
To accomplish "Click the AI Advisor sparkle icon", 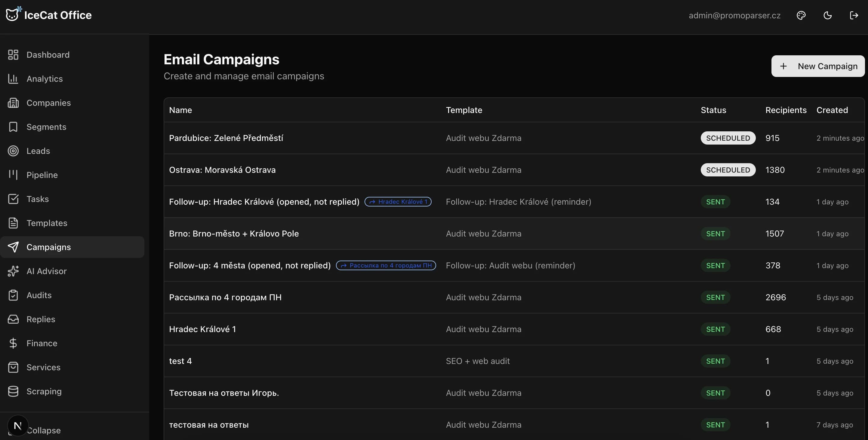I will [13, 271].
